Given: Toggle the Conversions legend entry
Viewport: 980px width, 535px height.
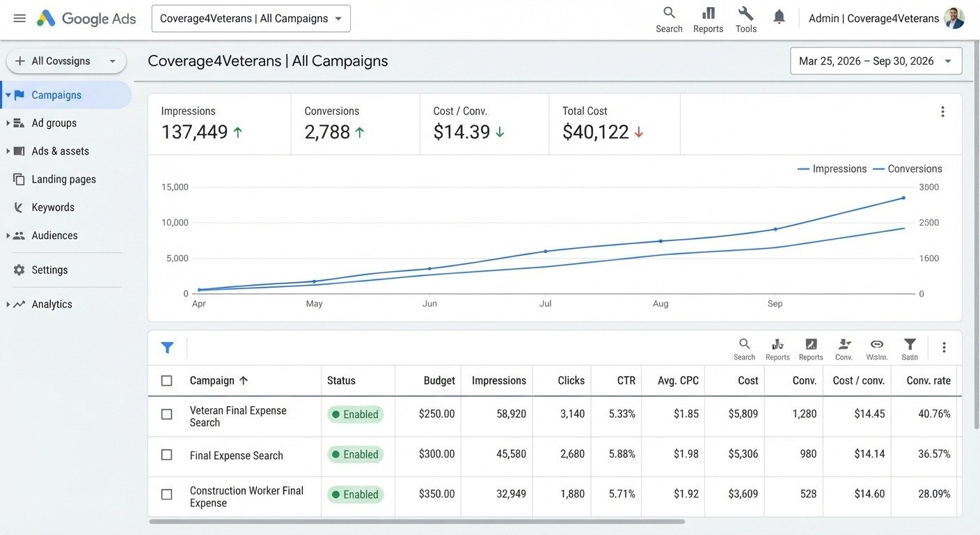Looking at the screenshot, I should click(x=907, y=169).
